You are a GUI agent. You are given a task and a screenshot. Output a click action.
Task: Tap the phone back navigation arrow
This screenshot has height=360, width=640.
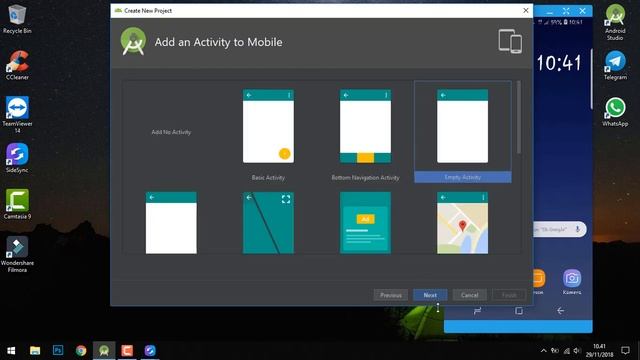(560, 311)
